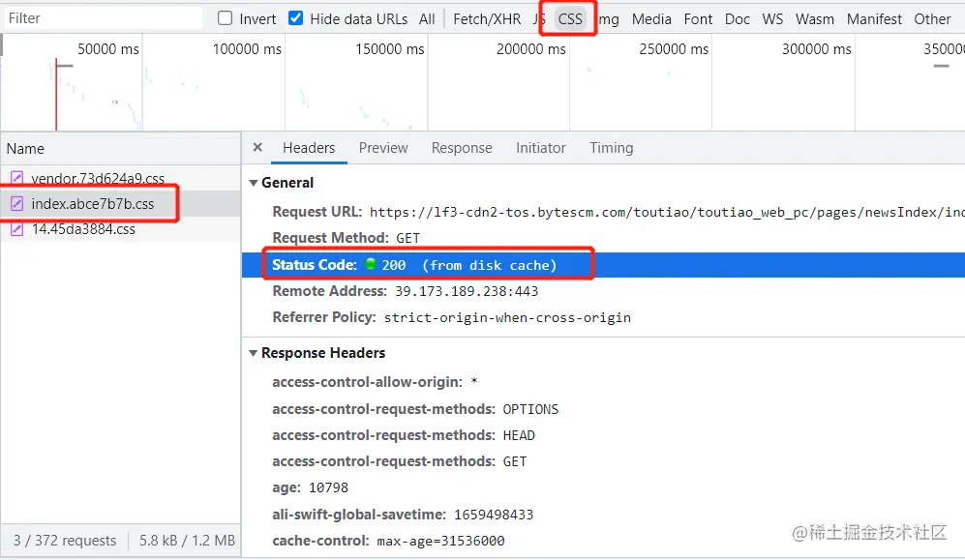Image resolution: width=965 pixels, height=560 pixels.
Task: Close the request details panel
Action: tap(257, 148)
